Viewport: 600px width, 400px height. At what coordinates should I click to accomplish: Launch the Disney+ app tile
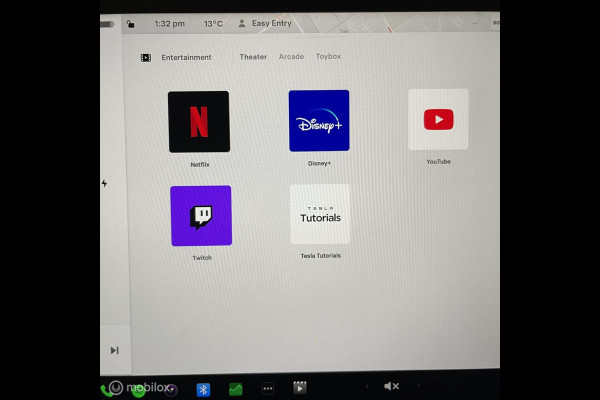[x=319, y=121]
